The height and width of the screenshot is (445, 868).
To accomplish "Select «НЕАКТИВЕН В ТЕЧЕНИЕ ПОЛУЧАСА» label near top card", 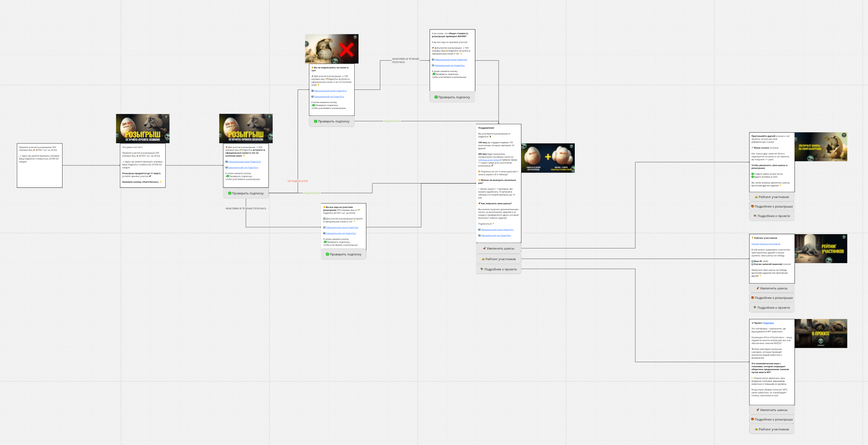I will [x=405, y=60].
